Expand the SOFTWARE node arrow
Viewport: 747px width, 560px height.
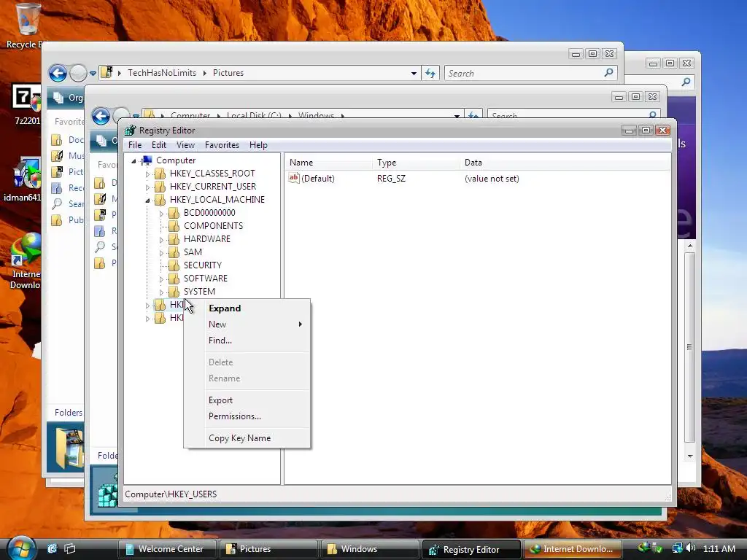[x=161, y=279]
